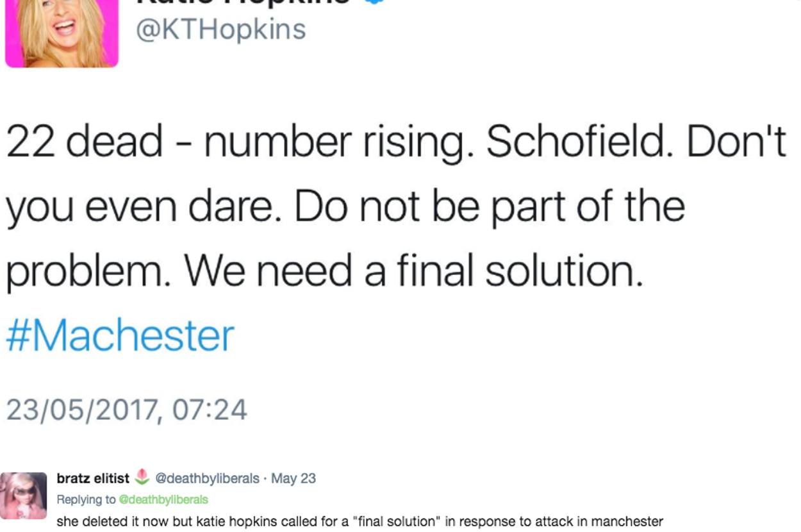Viewport: 801px width, 532px height.
Task: Click Katie Hopkins' profile picture
Action: click(x=62, y=32)
